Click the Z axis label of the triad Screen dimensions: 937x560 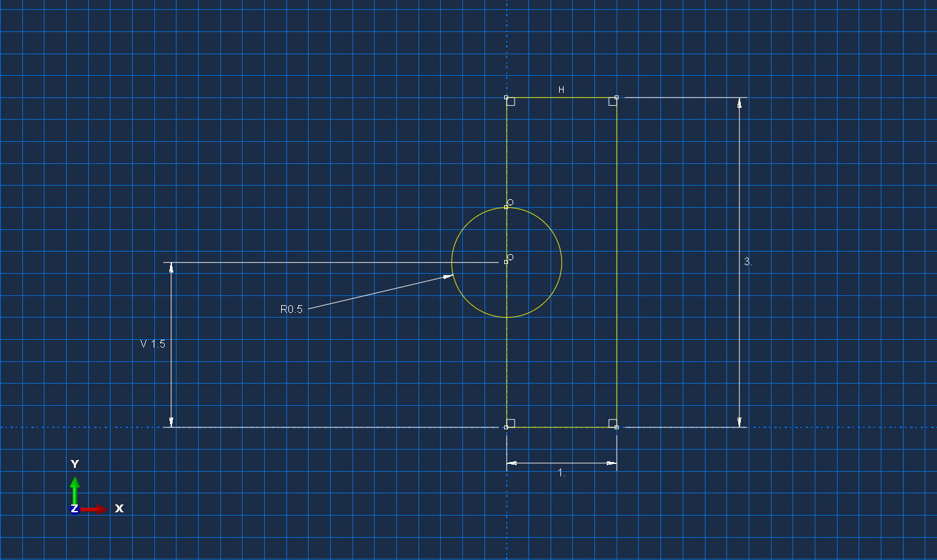click(x=75, y=508)
